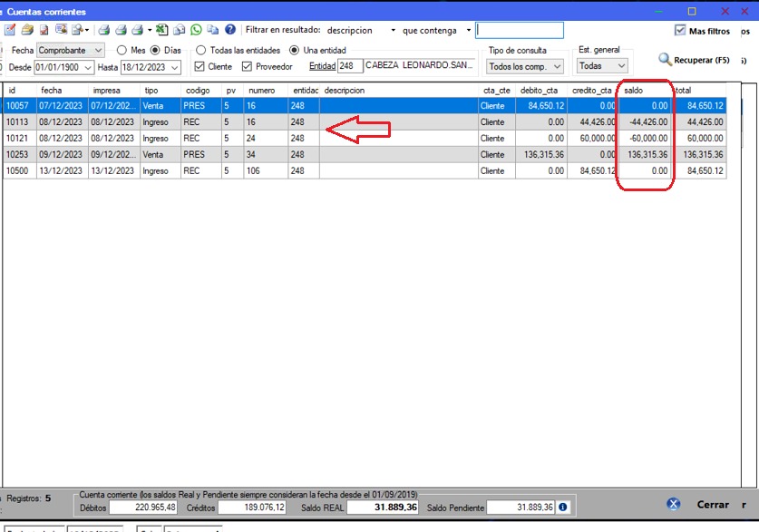Screen dimensions: 759x532
Task: Open the Fecha Comprobante dropdown
Action: pyautogui.click(x=71, y=51)
